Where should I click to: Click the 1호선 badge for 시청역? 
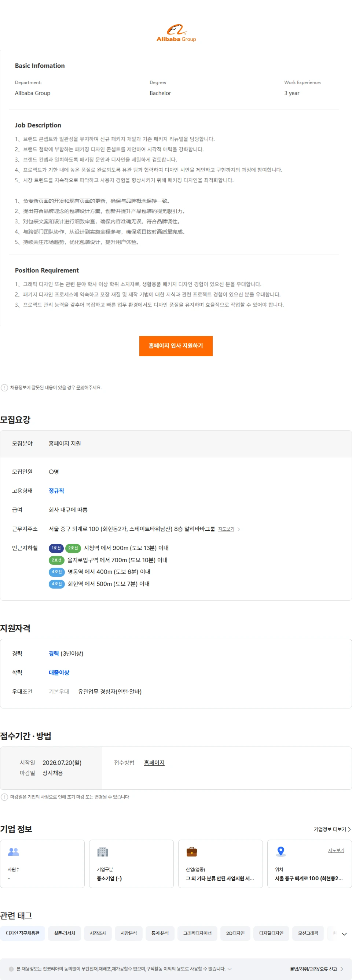56,548
